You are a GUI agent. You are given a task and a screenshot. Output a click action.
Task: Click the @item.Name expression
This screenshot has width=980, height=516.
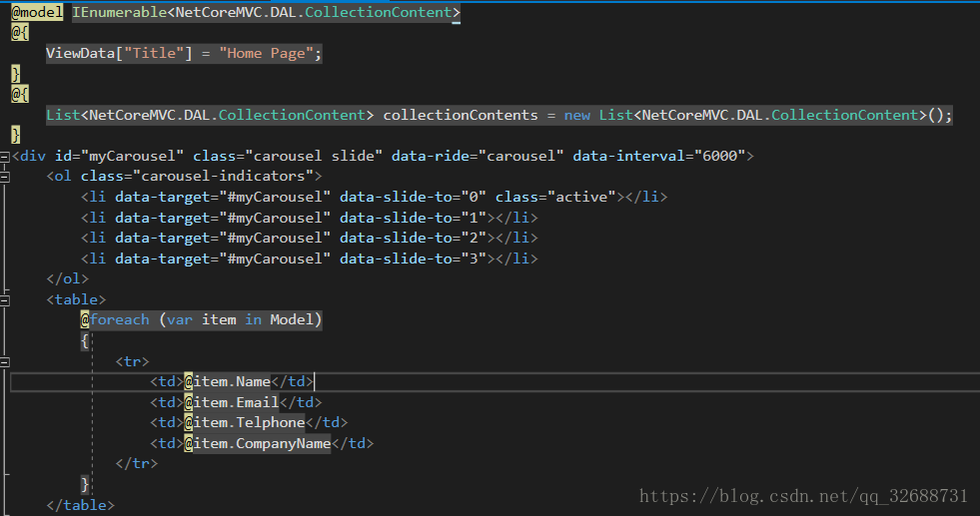(x=228, y=381)
